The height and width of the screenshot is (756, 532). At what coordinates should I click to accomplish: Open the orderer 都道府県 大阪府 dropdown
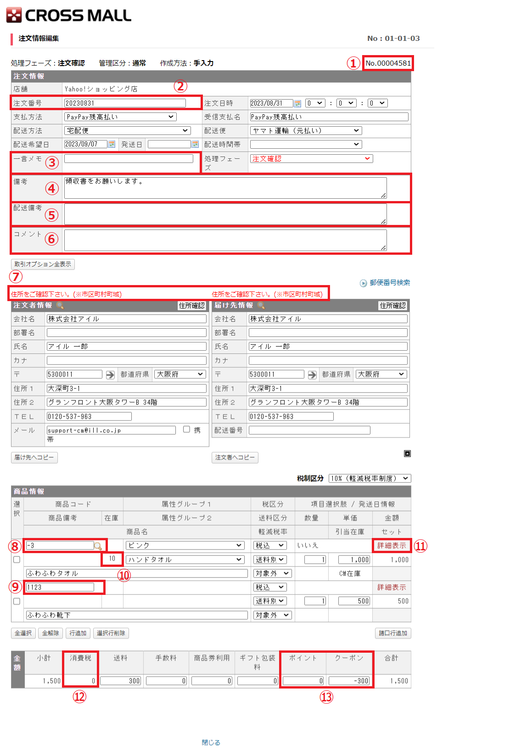pyautogui.click(x=180, y=375)
